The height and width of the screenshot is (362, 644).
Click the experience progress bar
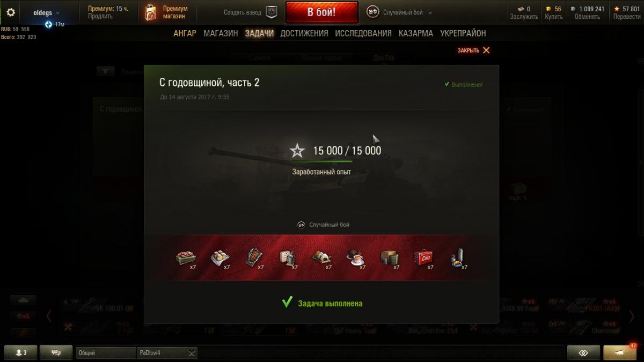(x=321, y=161)
